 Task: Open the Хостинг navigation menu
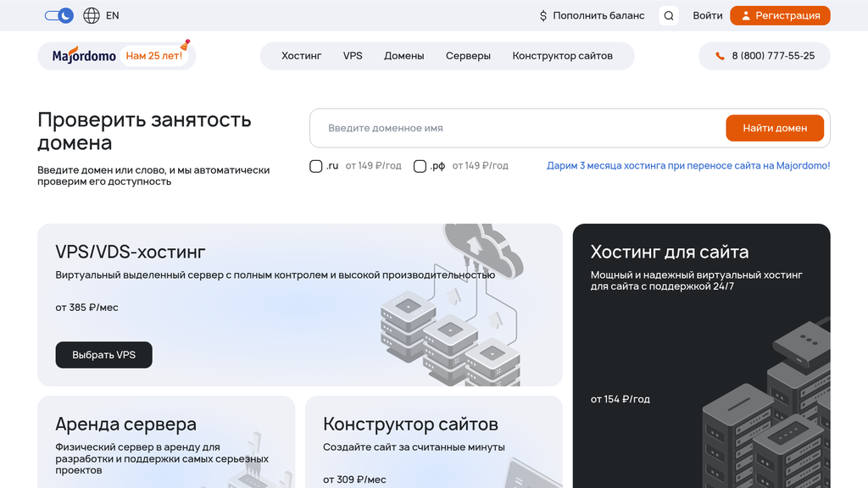point(302,55)
